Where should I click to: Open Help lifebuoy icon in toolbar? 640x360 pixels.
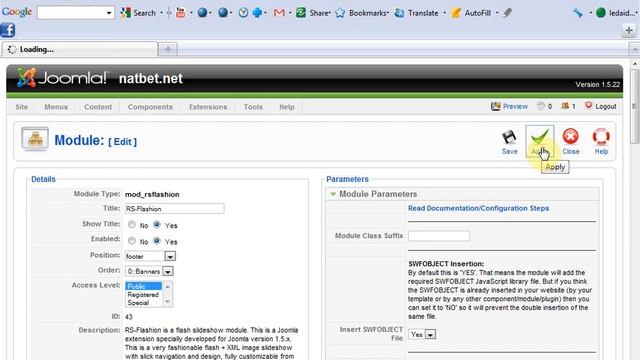coord(601,136)
